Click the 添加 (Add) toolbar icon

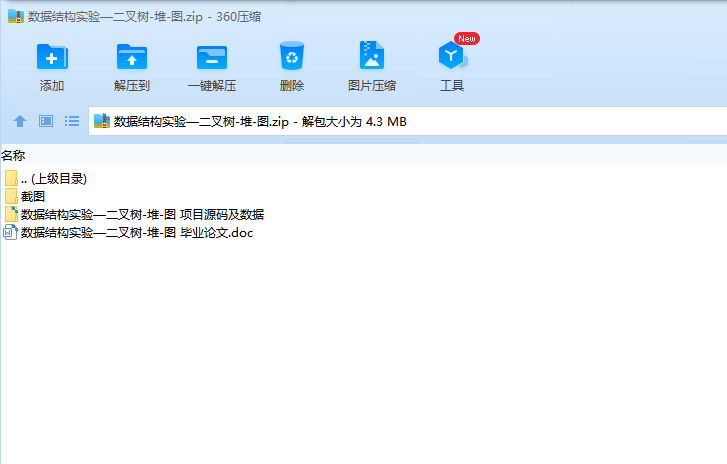tap(52, 57)
